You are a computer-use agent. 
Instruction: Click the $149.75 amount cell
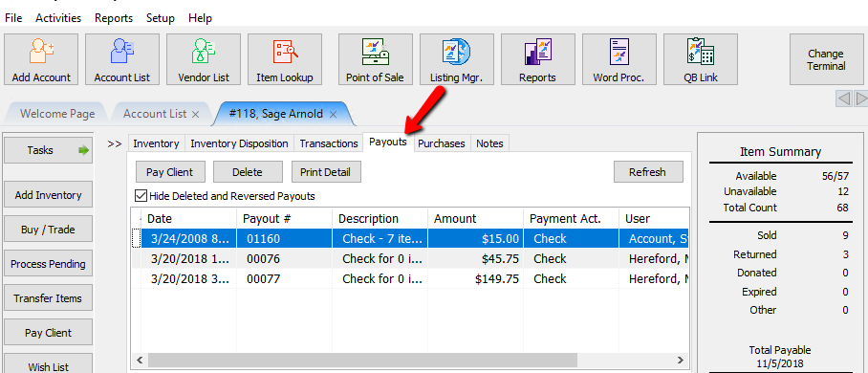coord(475,278)
